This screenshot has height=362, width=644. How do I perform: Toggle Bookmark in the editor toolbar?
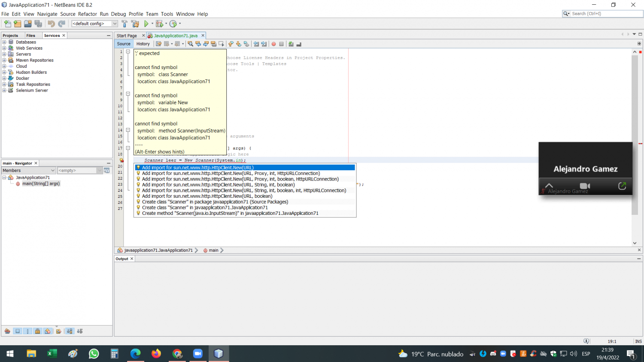point(246,44)
